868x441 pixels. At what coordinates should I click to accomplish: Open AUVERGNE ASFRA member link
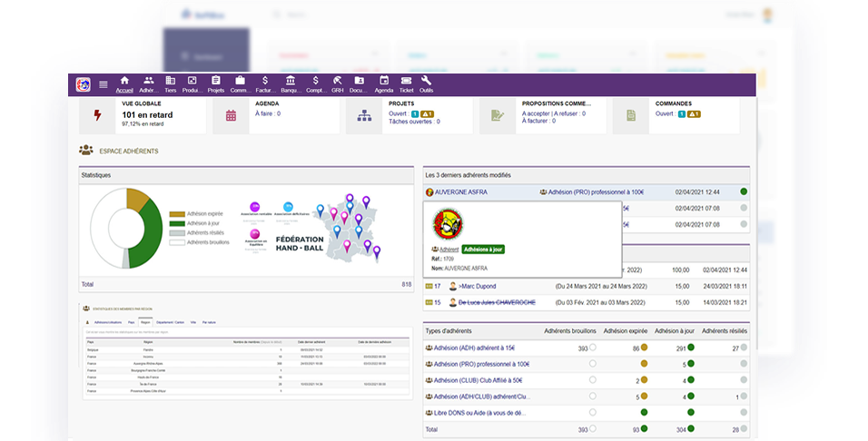[461, 192]
